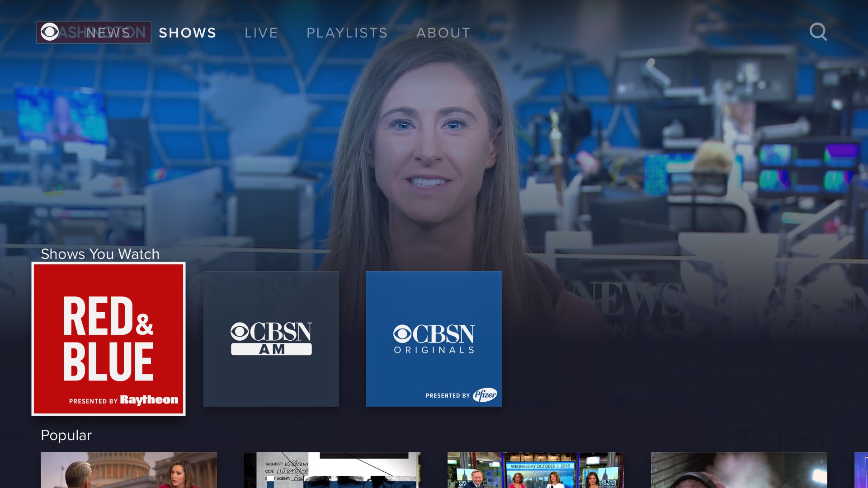Click the Pfizer sponsor logo
The width and height of the screenshot is (868, 488).
click(x=485, y=395)
